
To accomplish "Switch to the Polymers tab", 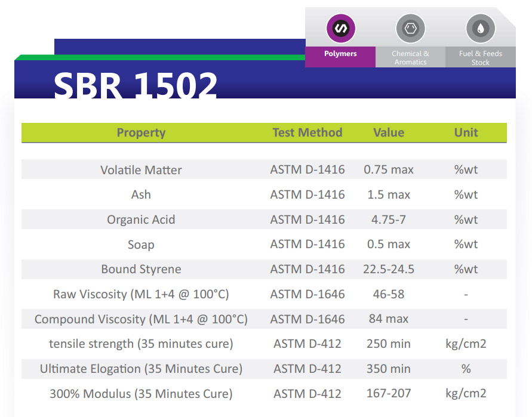I will 340,54.
